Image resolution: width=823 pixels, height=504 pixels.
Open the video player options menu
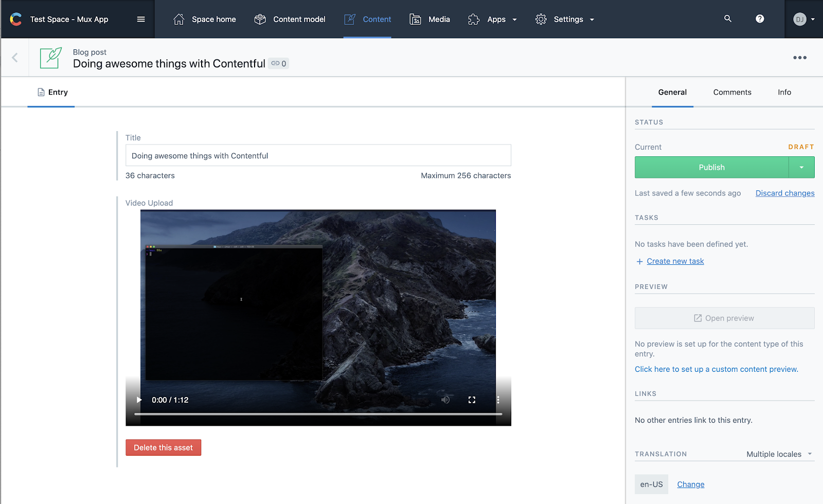(498, 400)
